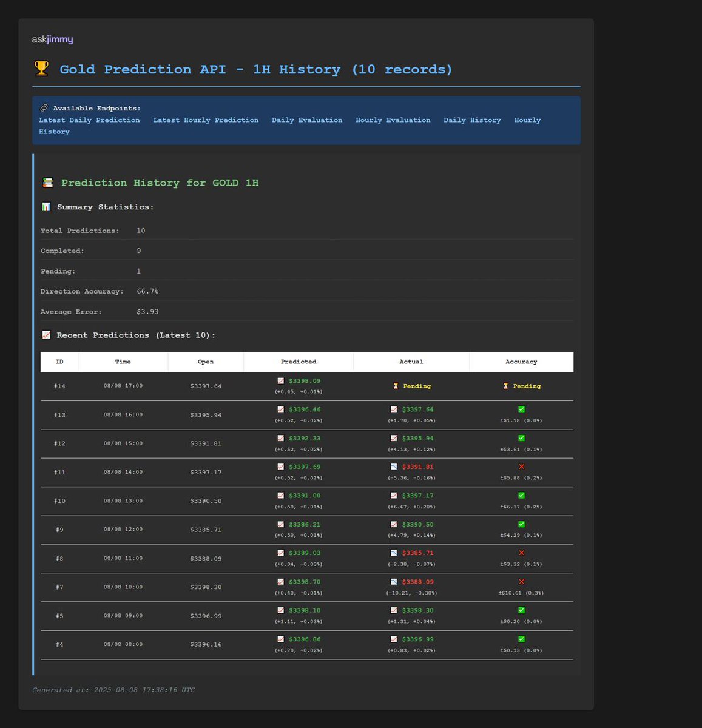Screen dimensions: 702x728
Task: Click the trophy icon beside Gold Prediction API
Action: 41,69
